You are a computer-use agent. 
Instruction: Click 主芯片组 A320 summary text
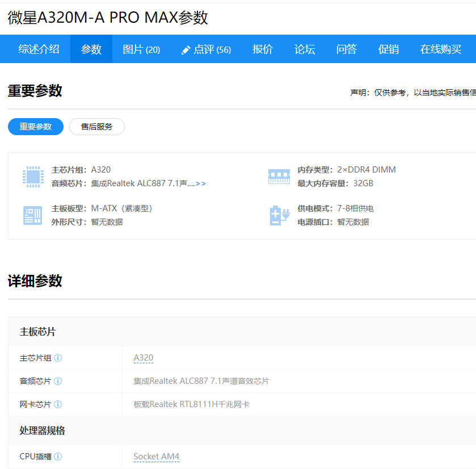click(81, 170)
